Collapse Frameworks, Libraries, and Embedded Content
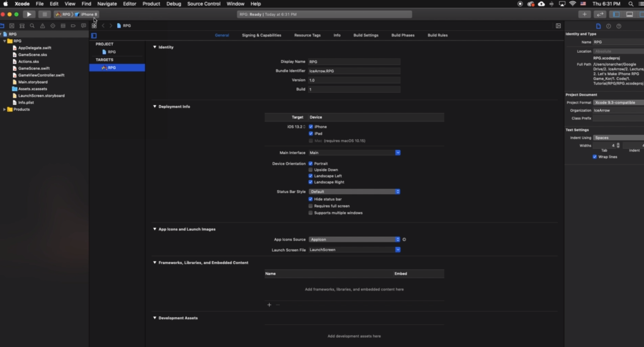Image resolution: width=644 pixels, height=347 pixels. [155, 263]
